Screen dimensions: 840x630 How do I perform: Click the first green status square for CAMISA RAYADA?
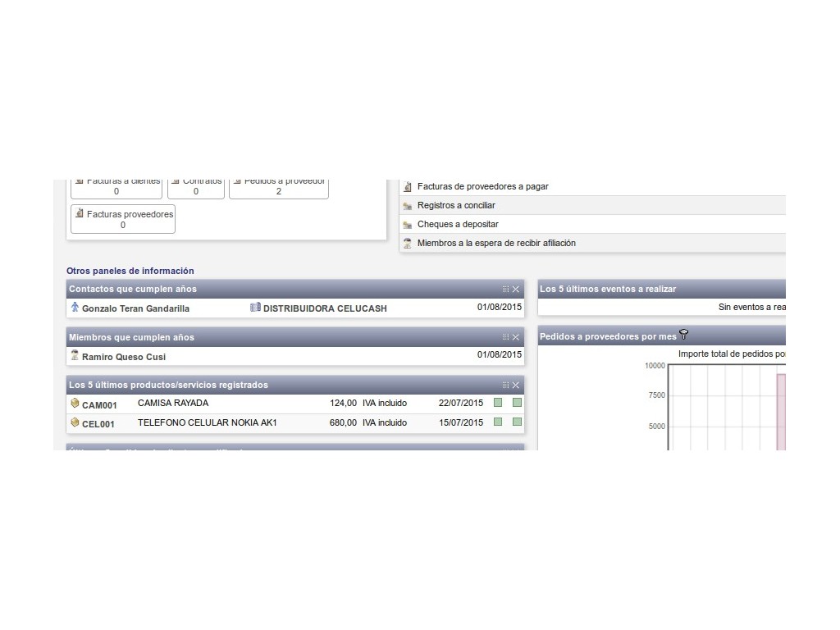(498, 402)
